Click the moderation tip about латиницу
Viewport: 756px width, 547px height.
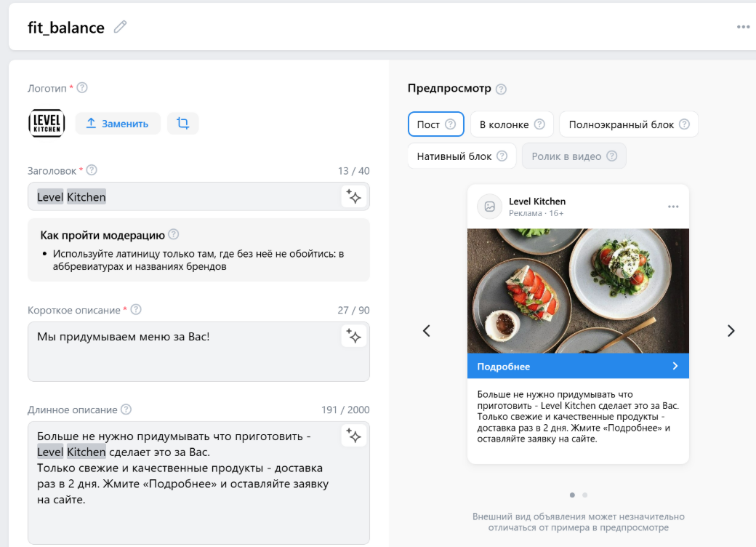198,260
